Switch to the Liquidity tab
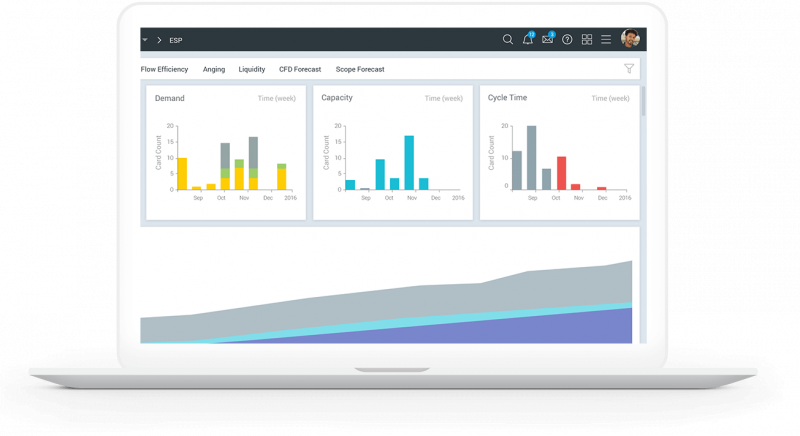Screen dimensions: 800x436 (252, 69)
